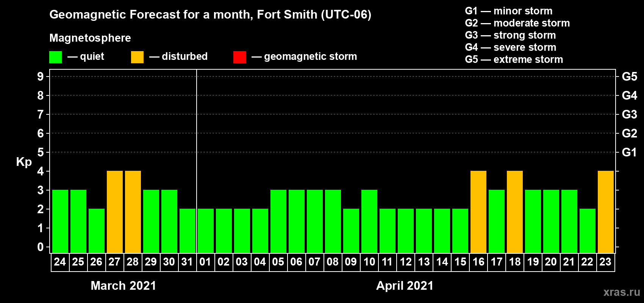The height and width of the screenshot is (303, 644).
Task: Click the 'G2' right axis label
Action: click(x=630, y=133)
